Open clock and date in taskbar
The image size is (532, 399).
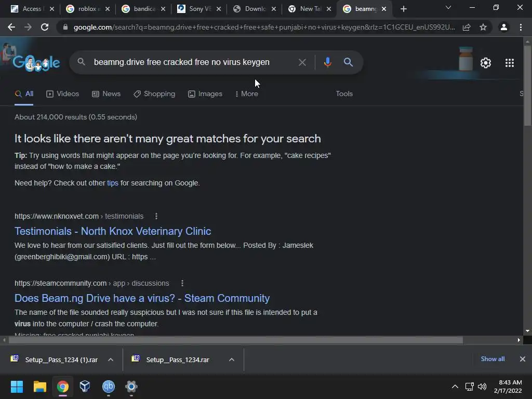pyautogui.click(x=508, y=387)
